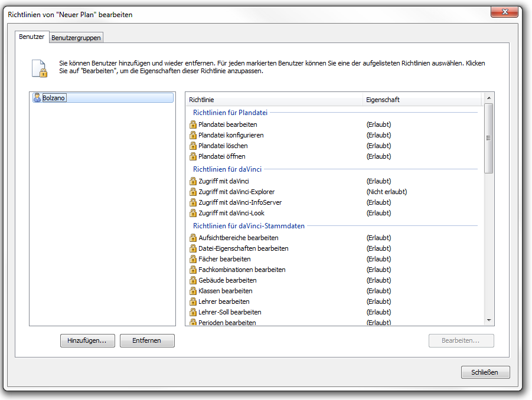Select the lock icon for Zugriff mit daVinci-Explorer
Image resolution: width=532 pixels, height=400 pixels.
tap(192, 192)
